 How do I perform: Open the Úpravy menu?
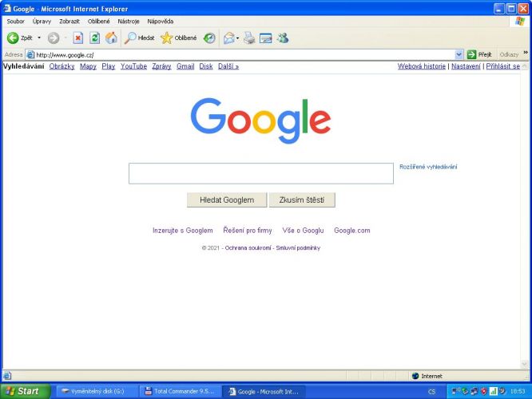pyautogui.click(x=42, y=22)
